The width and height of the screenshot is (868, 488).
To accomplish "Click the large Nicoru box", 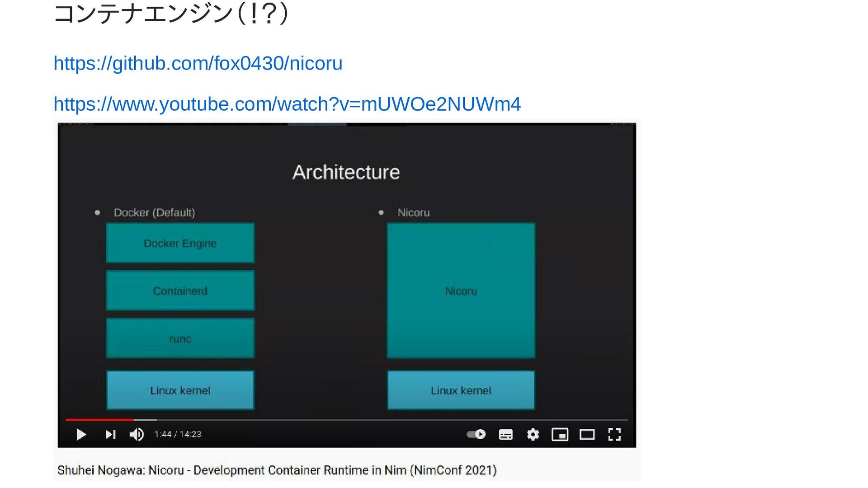I will (x=461, y=291).
